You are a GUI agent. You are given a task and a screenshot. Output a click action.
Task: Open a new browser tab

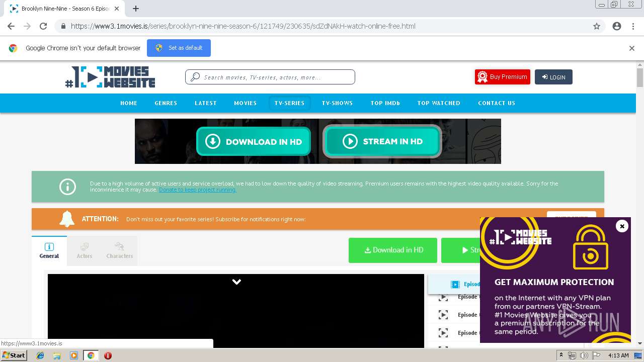click(x=136, y=9)
